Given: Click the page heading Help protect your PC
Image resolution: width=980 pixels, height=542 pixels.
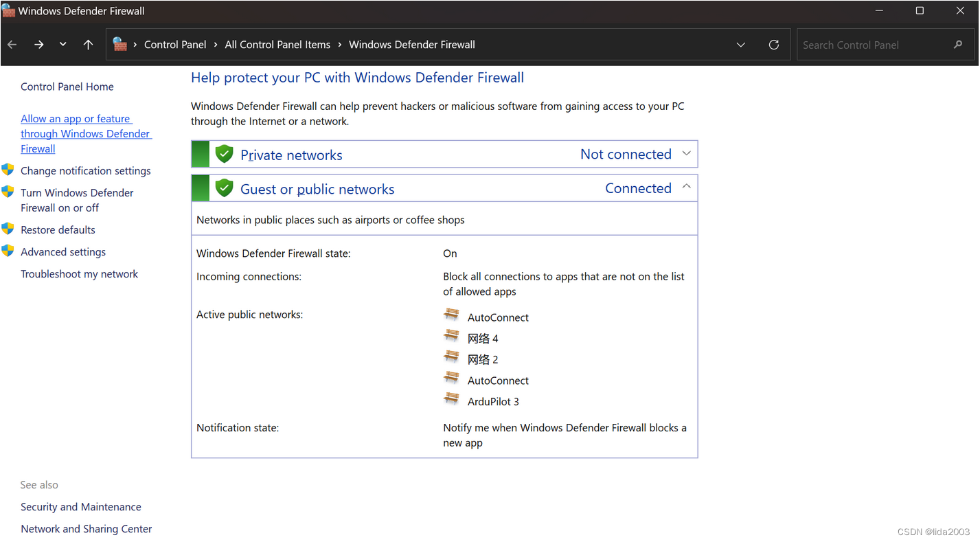Looking at the screenshot, I should point(357,78).
